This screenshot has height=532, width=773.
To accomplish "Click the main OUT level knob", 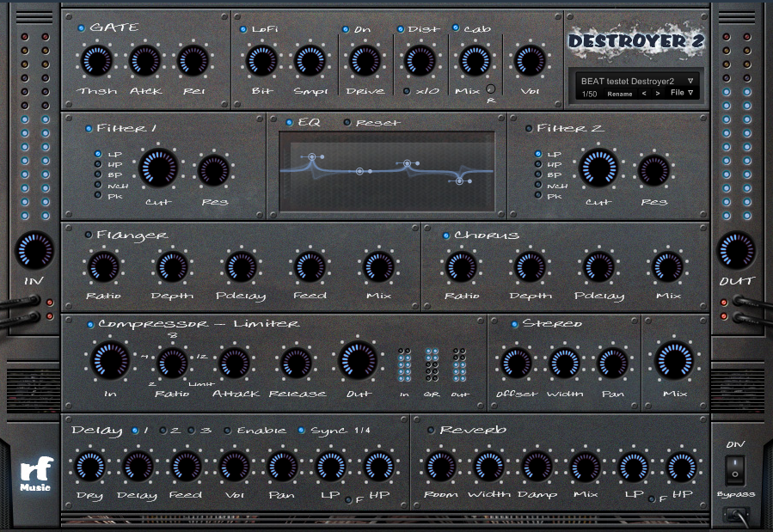I will [736, 250].
